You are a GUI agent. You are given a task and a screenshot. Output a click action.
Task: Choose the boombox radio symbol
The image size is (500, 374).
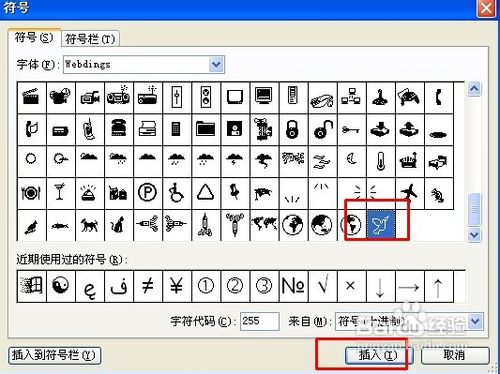(x=119, y=97)
